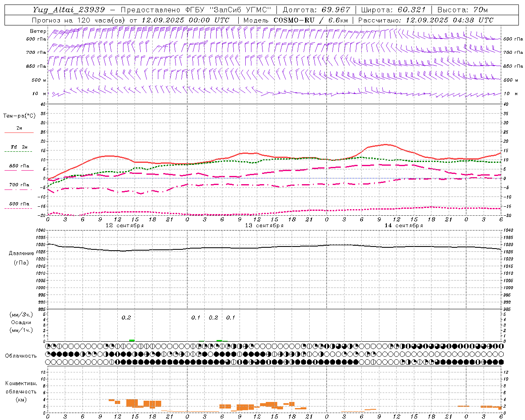Click the 14 сентября date label
Viewport: 525px width, 420px height.
click(x=404, y=225)
